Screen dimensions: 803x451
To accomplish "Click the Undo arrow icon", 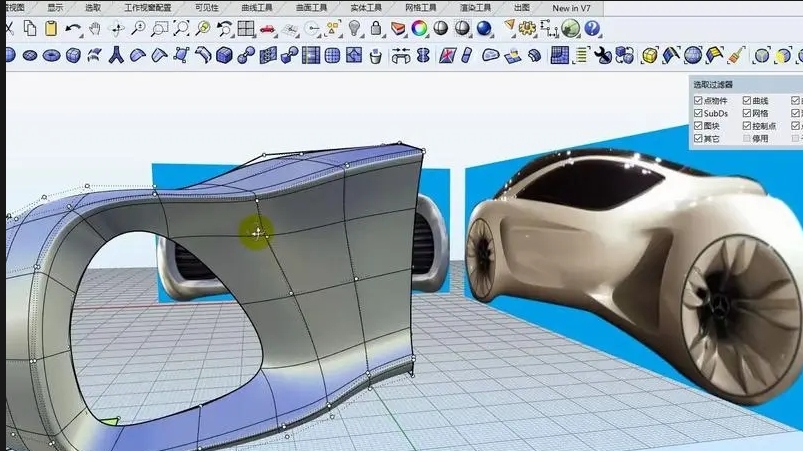I will 73,29.
